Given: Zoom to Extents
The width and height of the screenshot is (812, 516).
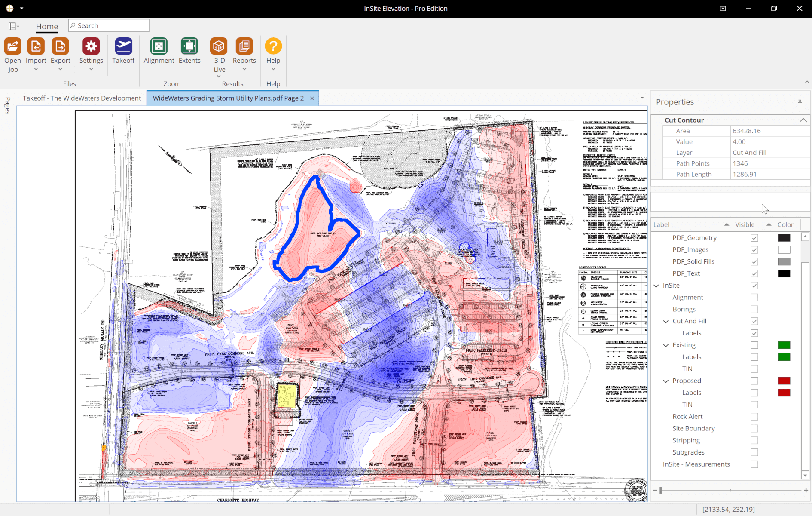Looking at the screenshot, I should click(x=189, y=52).
